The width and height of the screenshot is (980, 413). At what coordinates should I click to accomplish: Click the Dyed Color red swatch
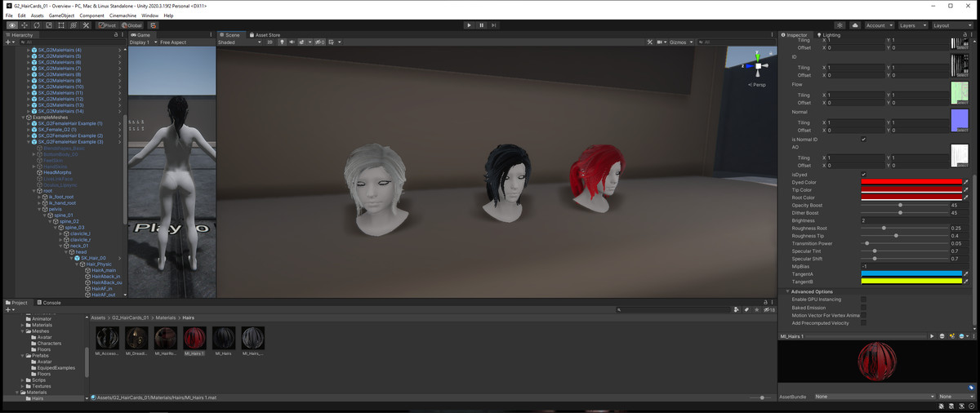911,182
